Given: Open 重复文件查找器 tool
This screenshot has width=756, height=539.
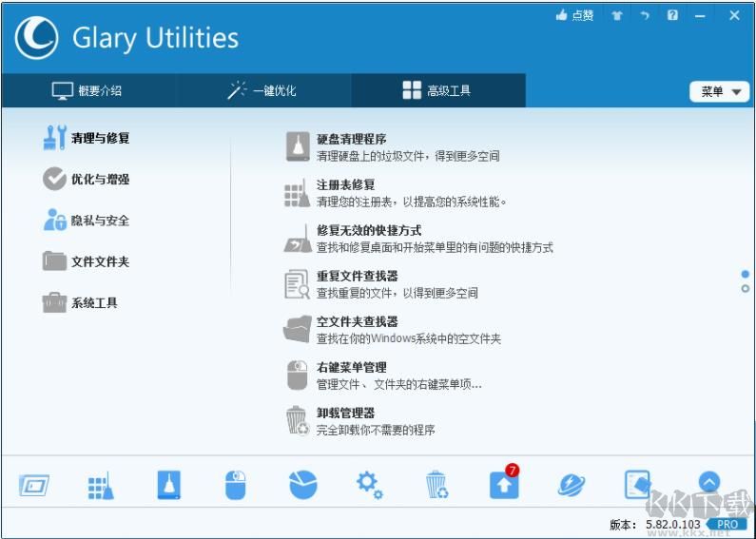Looking at the screenshot, I should [358, 277].
